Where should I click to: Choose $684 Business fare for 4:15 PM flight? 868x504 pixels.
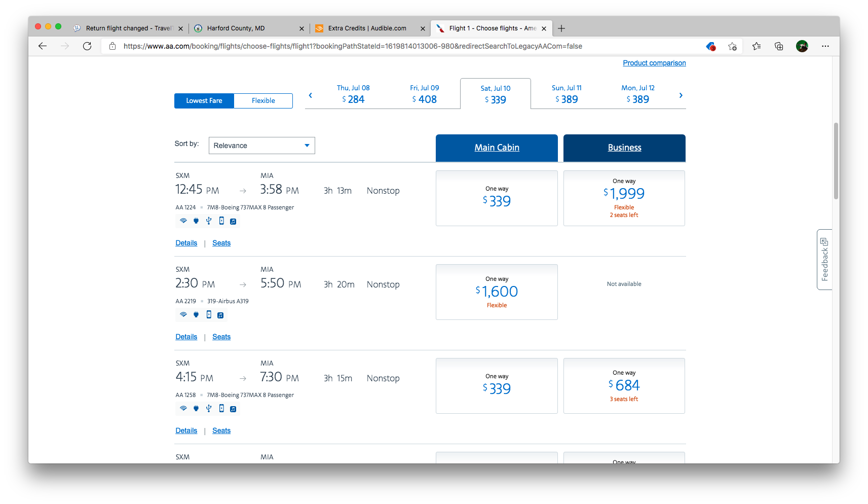click(624, 386)
